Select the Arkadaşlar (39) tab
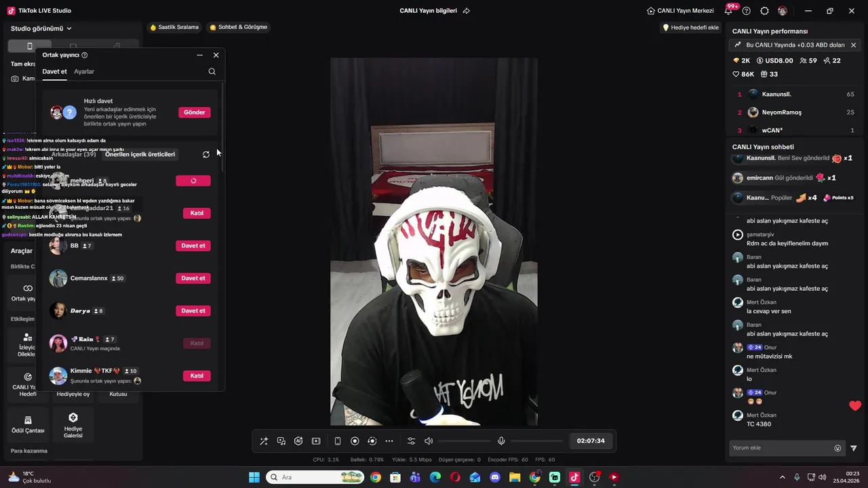This screenshot has width=868, height=488. click(x=73, y=154)
